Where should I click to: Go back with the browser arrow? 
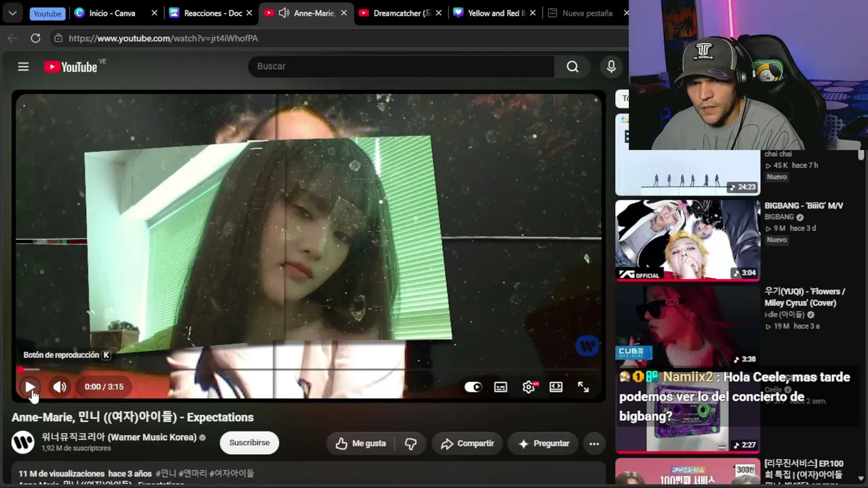pos(12,39)
